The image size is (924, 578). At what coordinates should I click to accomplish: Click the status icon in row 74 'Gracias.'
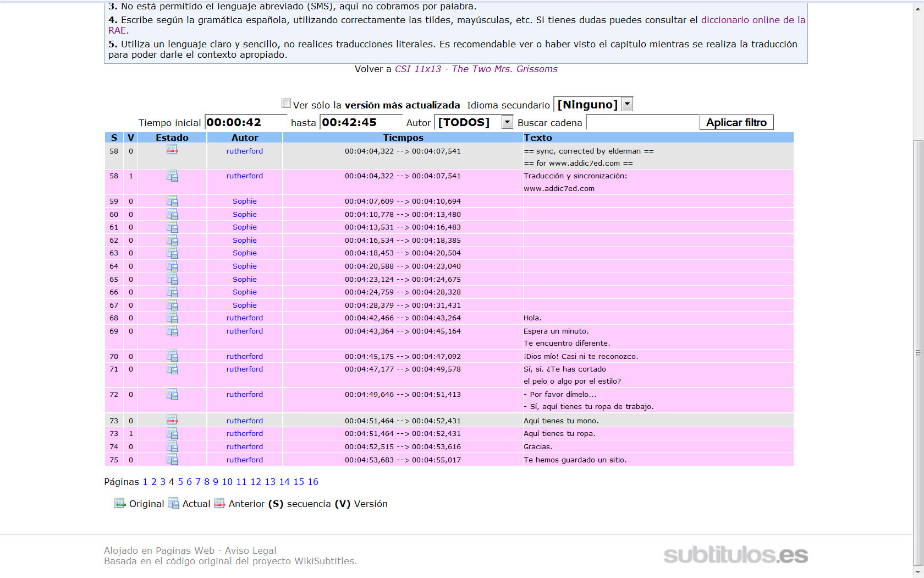172,446
